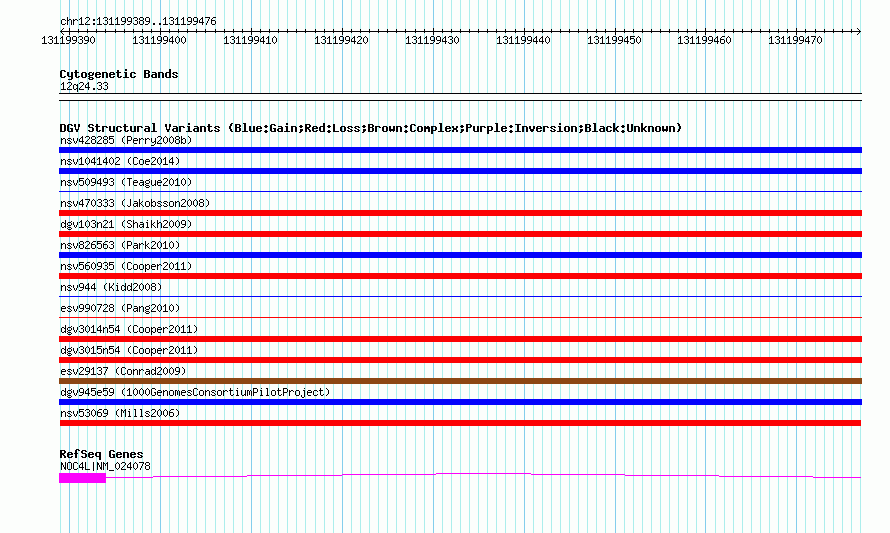Screen dimensions: 890x533
Task: Click the blue gain bar for nsv826563
Action: [x=460, y=255]
